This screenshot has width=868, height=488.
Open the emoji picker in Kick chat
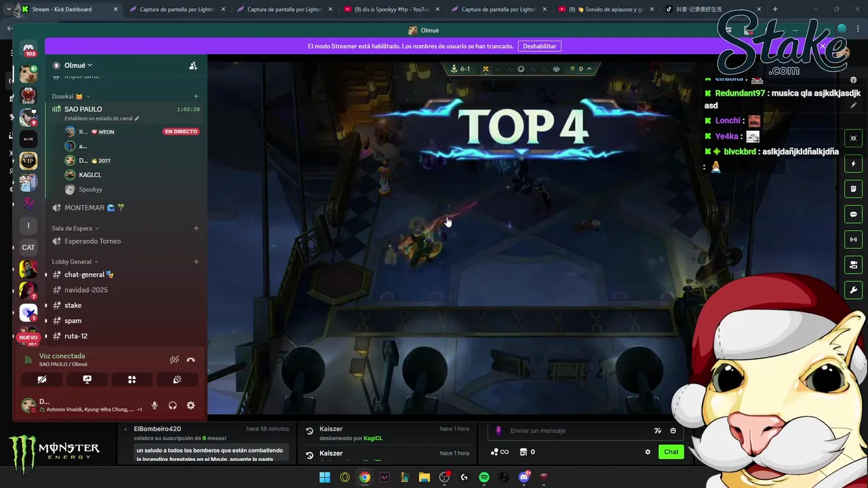pos(673,430)
